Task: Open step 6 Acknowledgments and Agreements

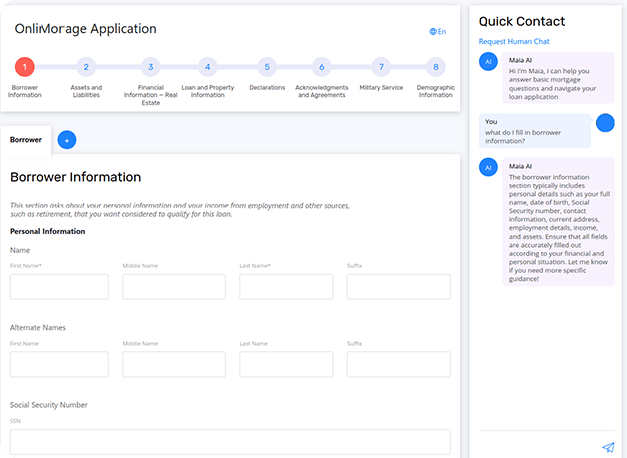Action: [321, 67]
